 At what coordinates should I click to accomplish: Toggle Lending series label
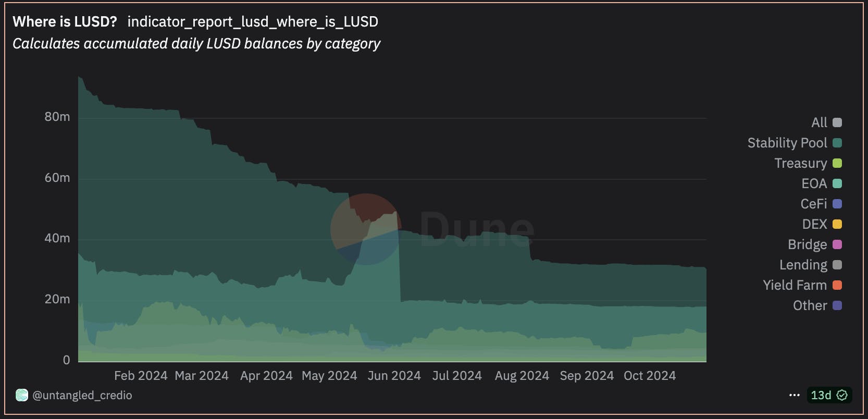(803, 265)
